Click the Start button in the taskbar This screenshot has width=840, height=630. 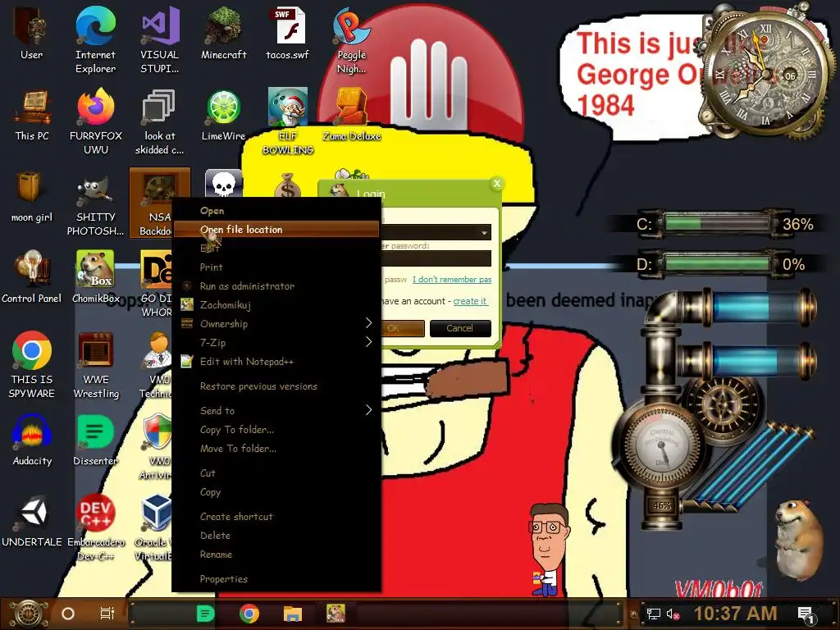pyautogui.click(x=29, y=614)
